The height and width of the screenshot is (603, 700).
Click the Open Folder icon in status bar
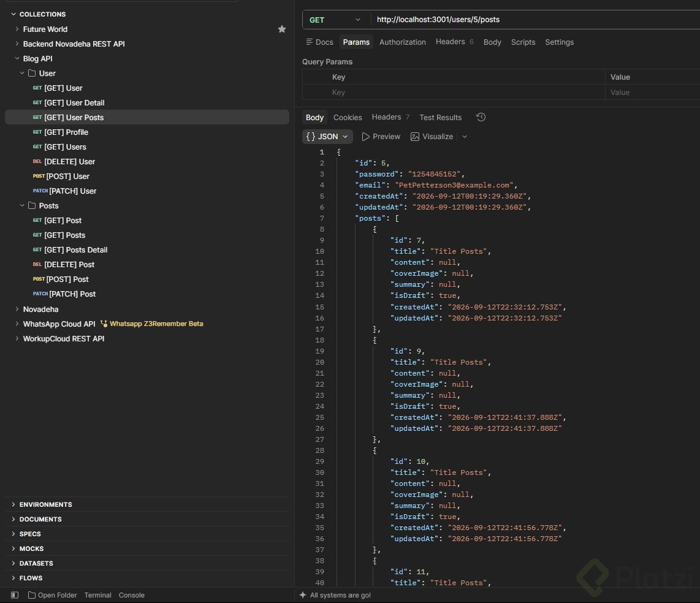[32, 595]
